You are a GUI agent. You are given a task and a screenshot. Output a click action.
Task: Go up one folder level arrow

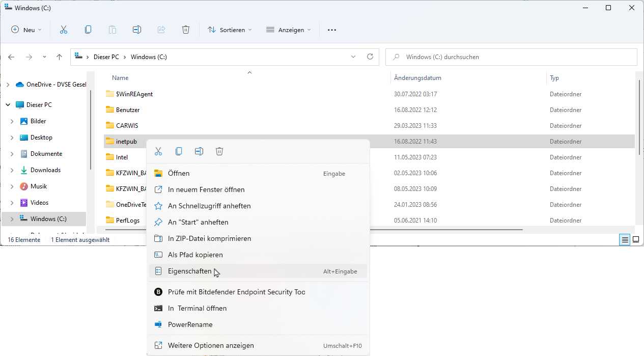coord(59,57)
